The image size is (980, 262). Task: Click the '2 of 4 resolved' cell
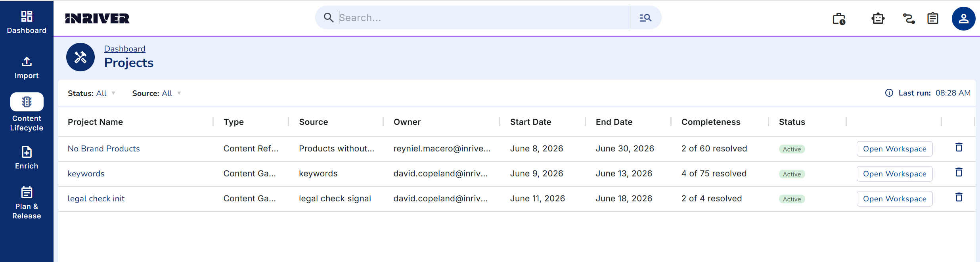click(x=711, y=199)
